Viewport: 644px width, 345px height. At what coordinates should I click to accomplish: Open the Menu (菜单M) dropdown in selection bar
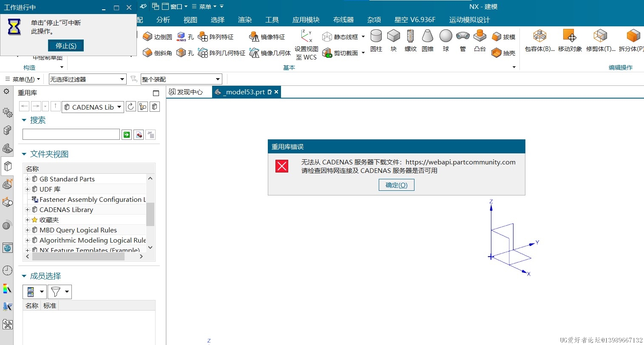click(x=23, y=79)
